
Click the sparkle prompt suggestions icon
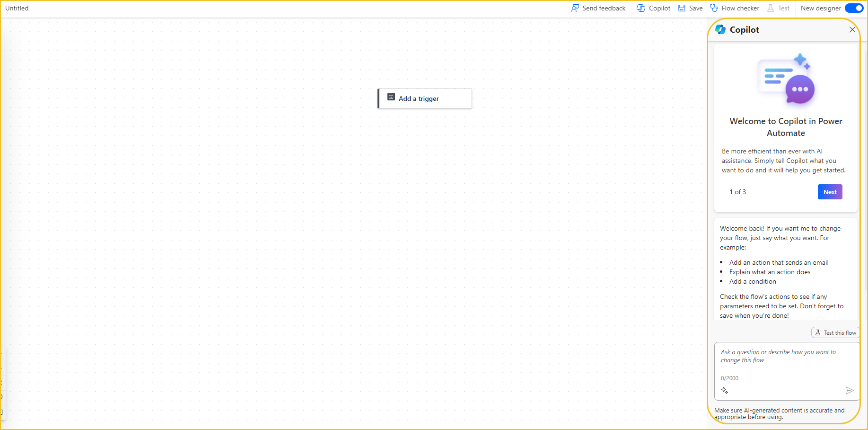[x=725, y=391]
